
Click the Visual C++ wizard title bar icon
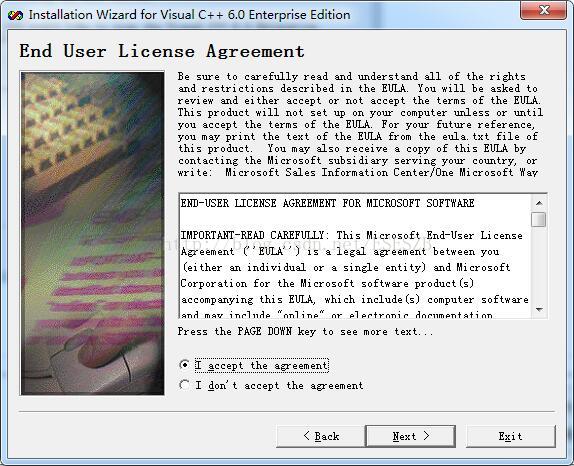(x=15, y=15)
